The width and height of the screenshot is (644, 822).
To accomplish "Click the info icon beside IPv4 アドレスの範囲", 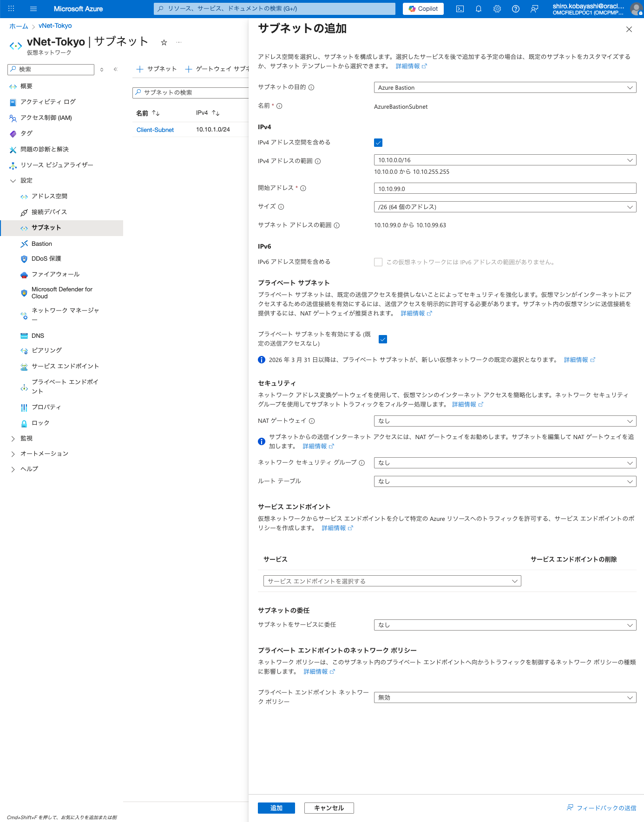I will [318, 161].
